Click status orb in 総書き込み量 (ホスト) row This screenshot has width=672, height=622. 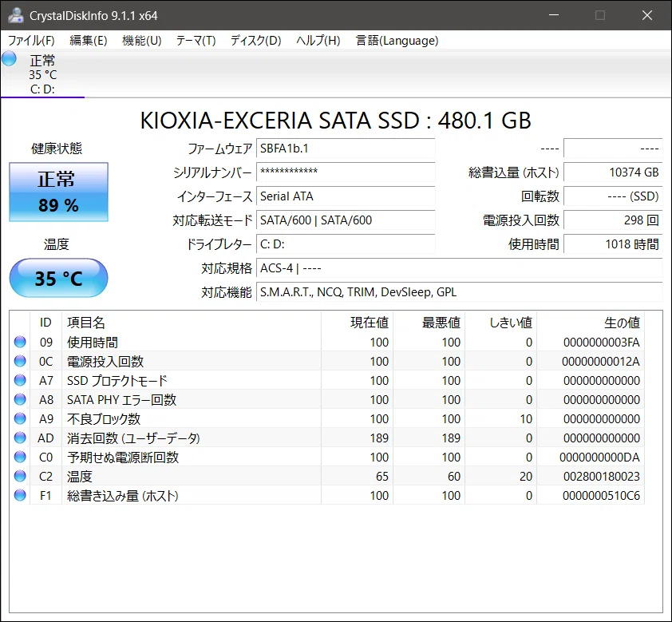coord(20,495)
